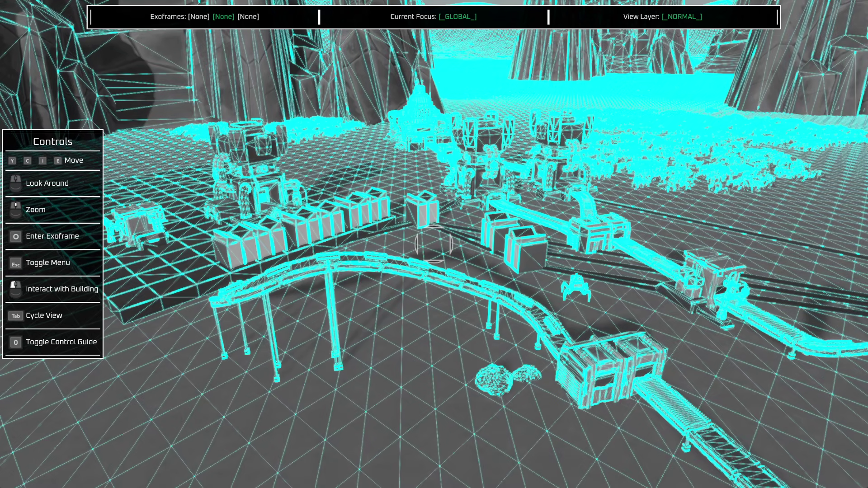868x488 pixels.
Task: Click the mouse icon next to Look Around
Action: click(x=16, y=183)
